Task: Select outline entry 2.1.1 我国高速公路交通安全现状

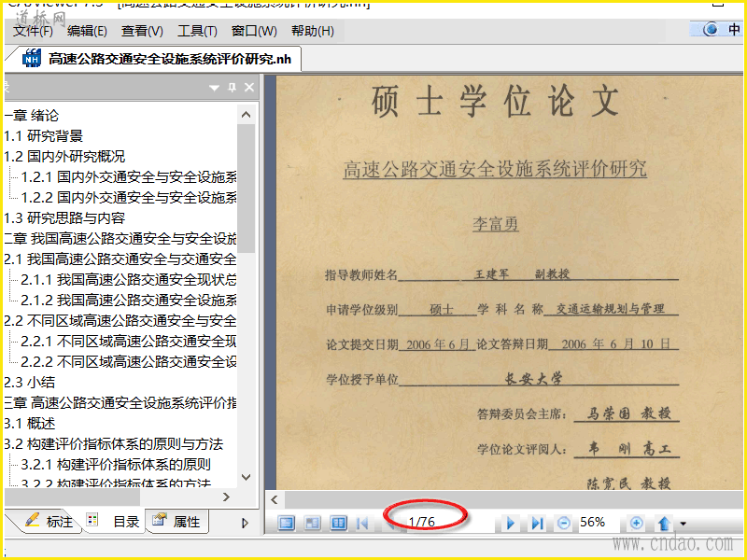Action: [129, 279]
